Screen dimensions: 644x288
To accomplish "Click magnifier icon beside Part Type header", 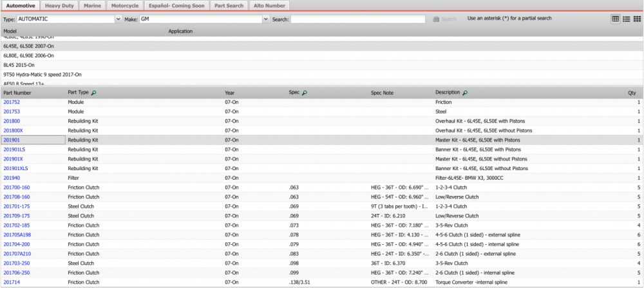I will pos(95,93).
